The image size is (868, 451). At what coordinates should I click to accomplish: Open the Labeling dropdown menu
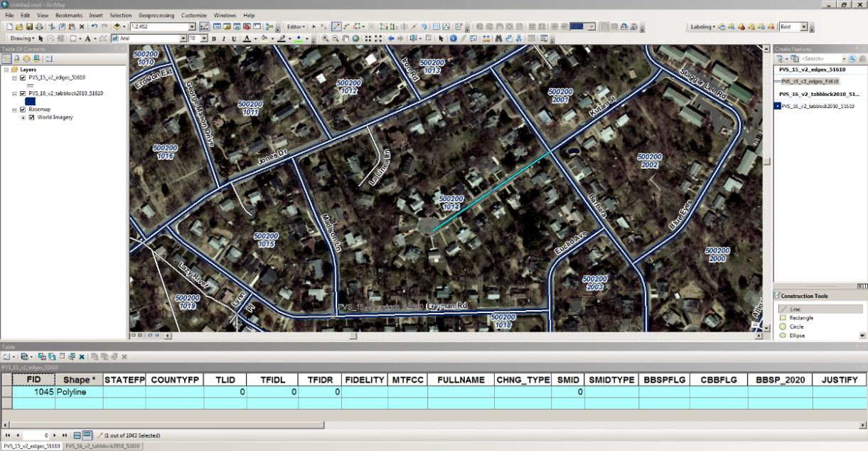[702, 27]
